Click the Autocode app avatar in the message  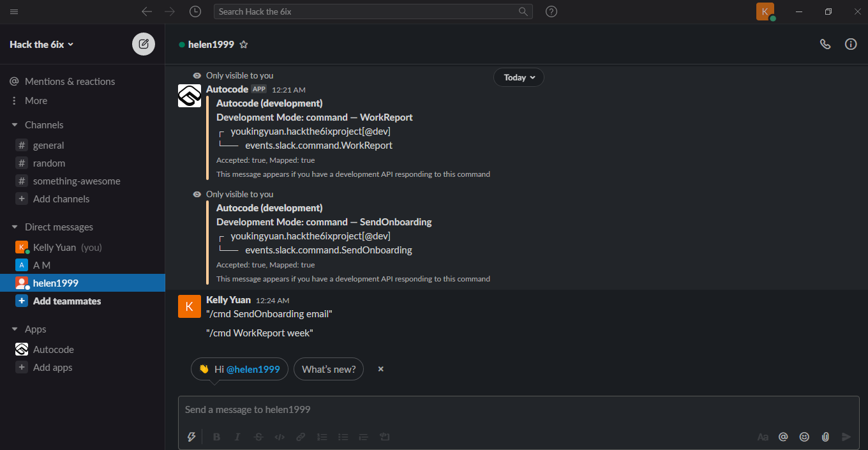coord(190,96)
